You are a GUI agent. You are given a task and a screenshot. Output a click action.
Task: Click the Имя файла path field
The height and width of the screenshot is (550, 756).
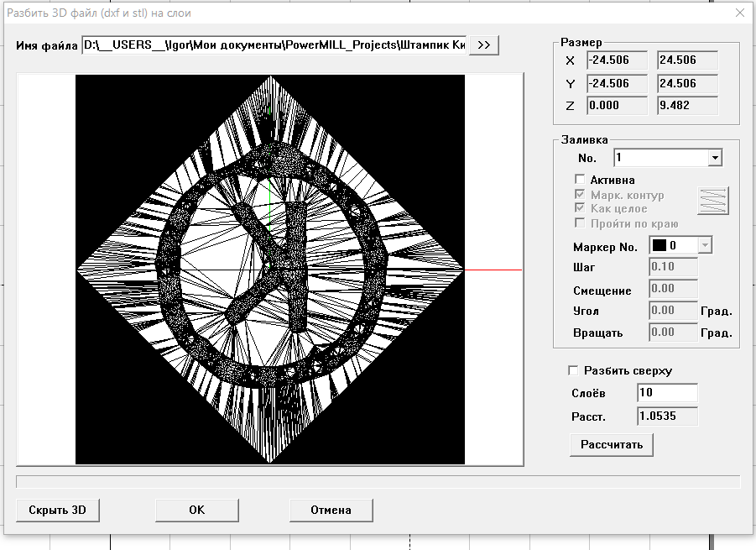(x=274, y=45)
